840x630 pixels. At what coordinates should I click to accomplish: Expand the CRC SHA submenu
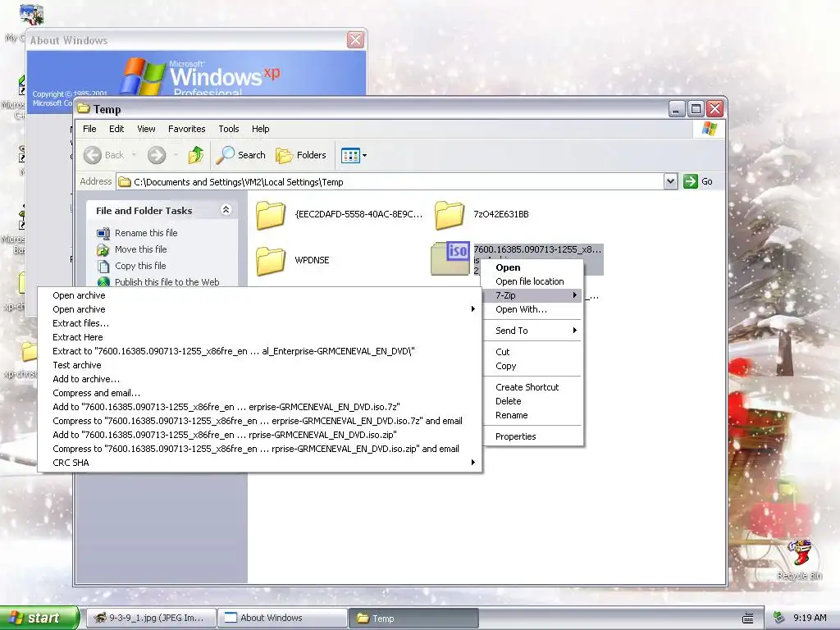click(259, 463)
